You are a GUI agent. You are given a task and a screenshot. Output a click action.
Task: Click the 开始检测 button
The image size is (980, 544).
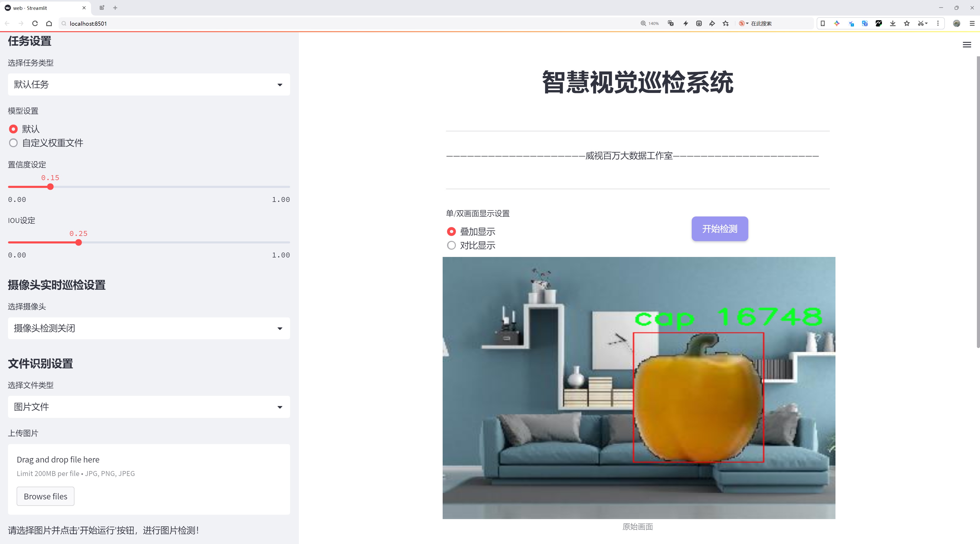[x=719, y=229]
